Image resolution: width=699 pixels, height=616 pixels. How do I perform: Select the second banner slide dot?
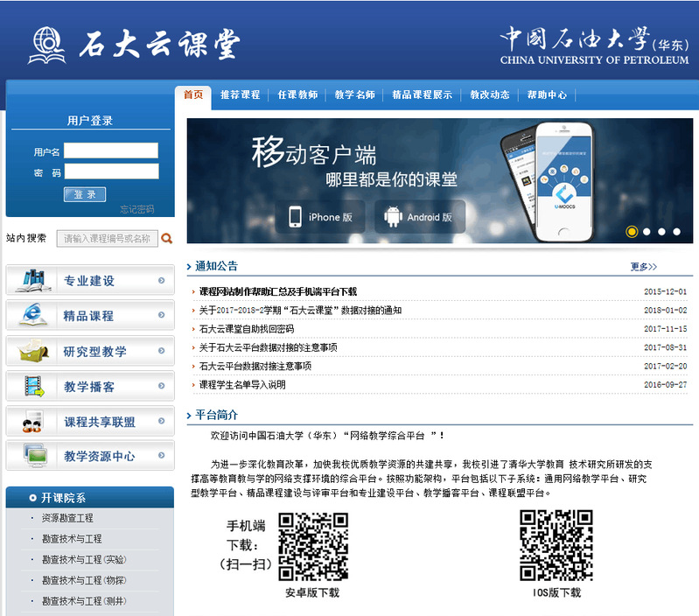(x=647, y=231)
